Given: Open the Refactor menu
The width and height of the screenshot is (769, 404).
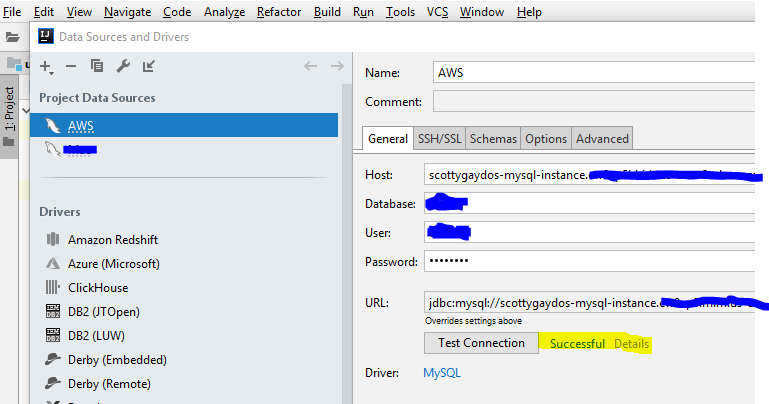Looking at the screenshot, I should (x=279, y=12).
